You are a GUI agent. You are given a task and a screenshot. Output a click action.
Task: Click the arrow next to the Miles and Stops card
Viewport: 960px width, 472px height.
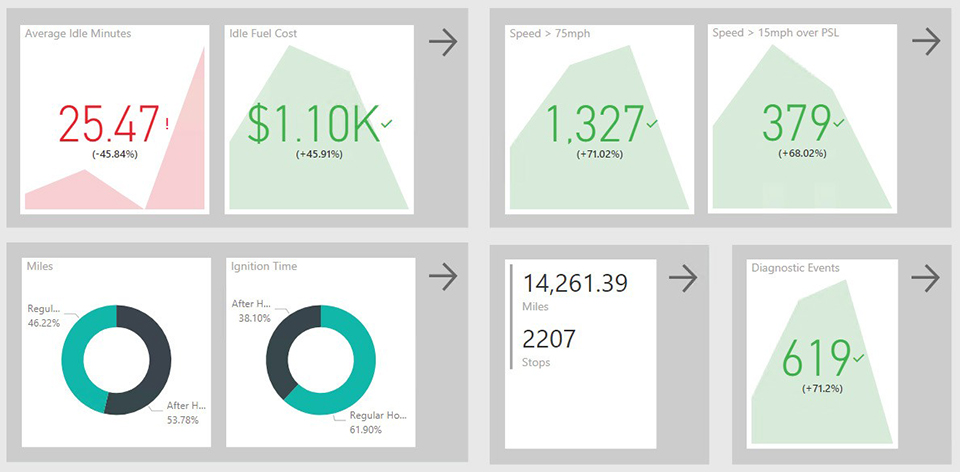coord(683,278)
